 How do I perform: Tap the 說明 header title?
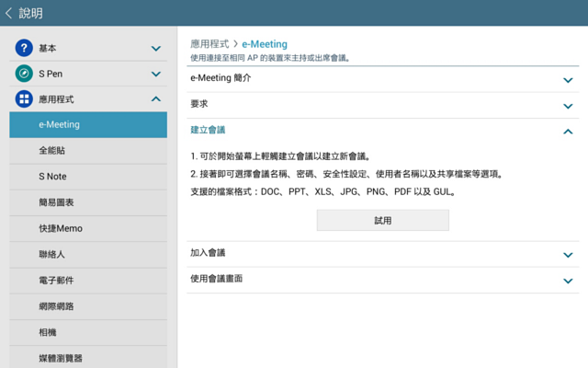pos(30,13)
